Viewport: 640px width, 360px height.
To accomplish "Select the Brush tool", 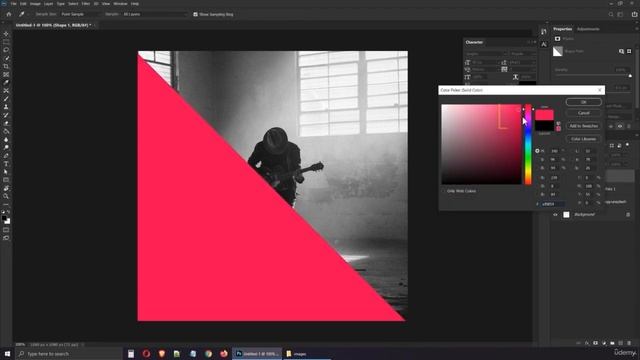I will (6, 99).
